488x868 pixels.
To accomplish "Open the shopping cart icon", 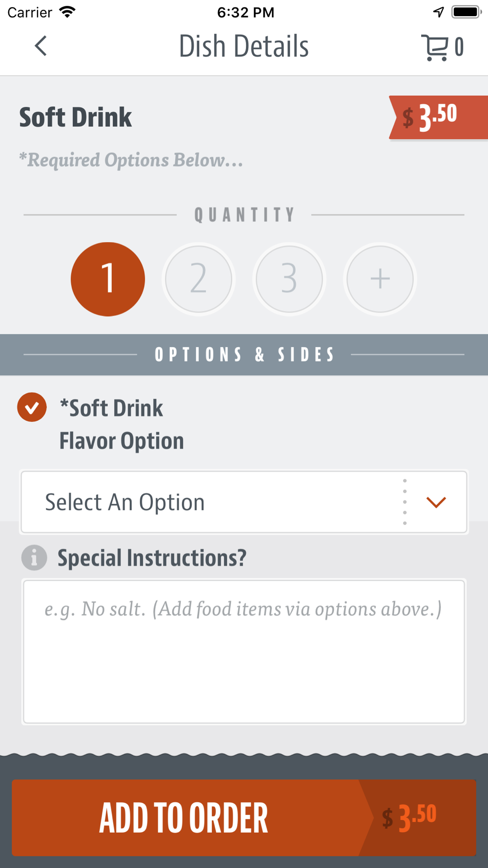I will point(434,47).
